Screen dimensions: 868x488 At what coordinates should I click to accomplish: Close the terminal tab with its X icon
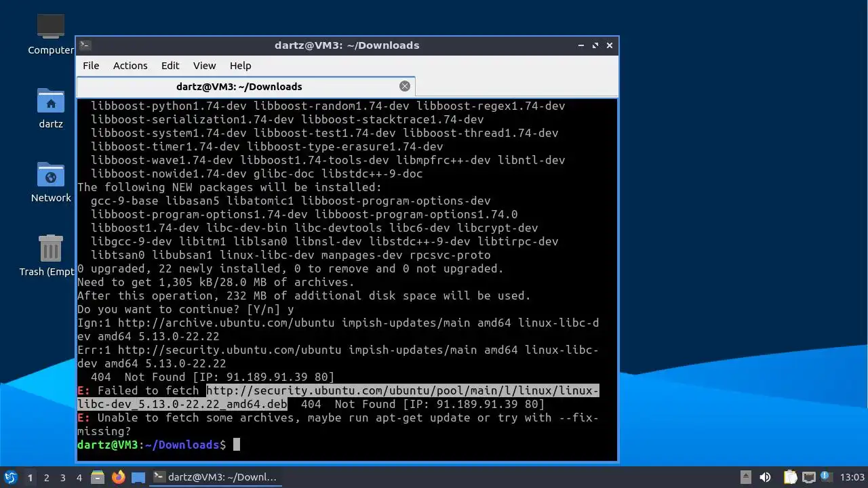405,86
